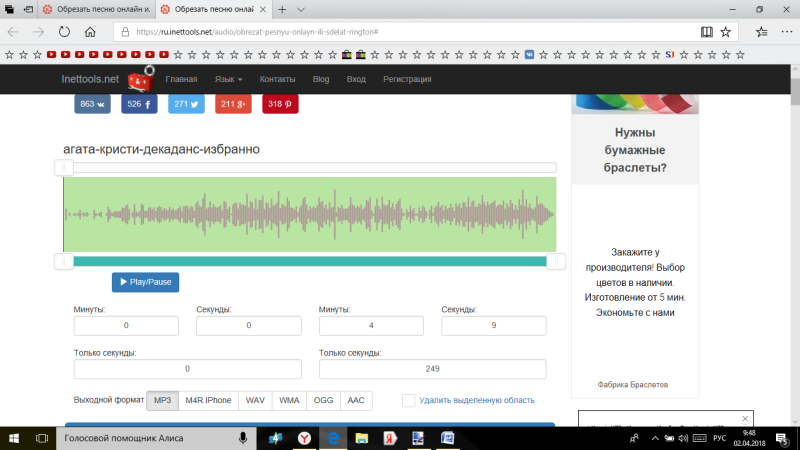
Task: Open a new tab with plus icon
Action: pyautogui.click(x=282, y=9)
